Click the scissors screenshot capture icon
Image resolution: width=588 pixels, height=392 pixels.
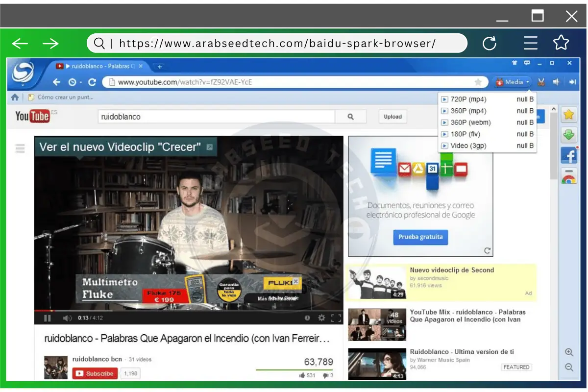click(x=541, y=82)
